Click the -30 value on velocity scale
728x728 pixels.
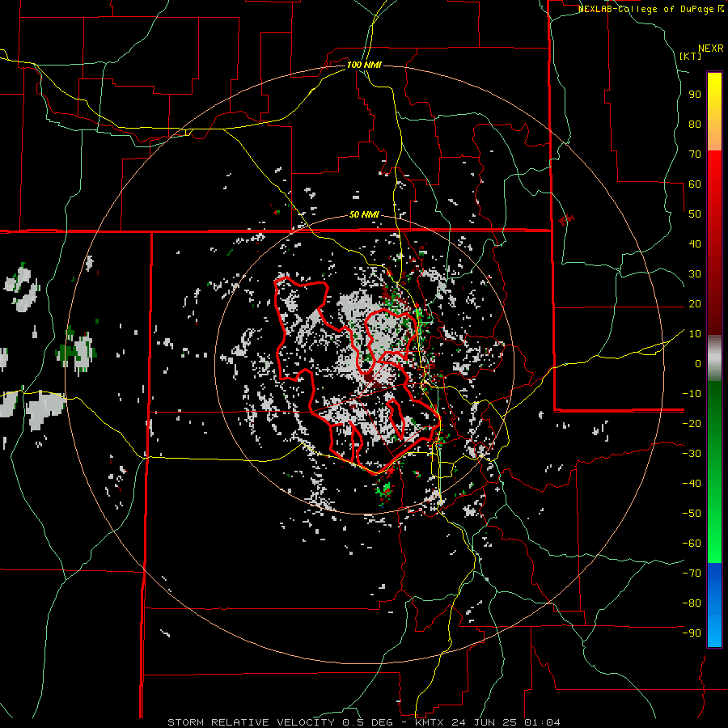click(692, 454)
